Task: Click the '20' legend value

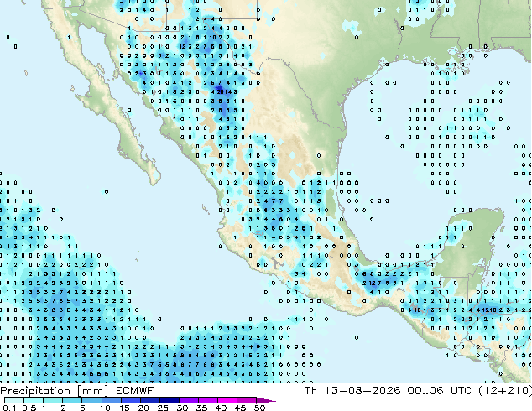Action: (143, 408)
